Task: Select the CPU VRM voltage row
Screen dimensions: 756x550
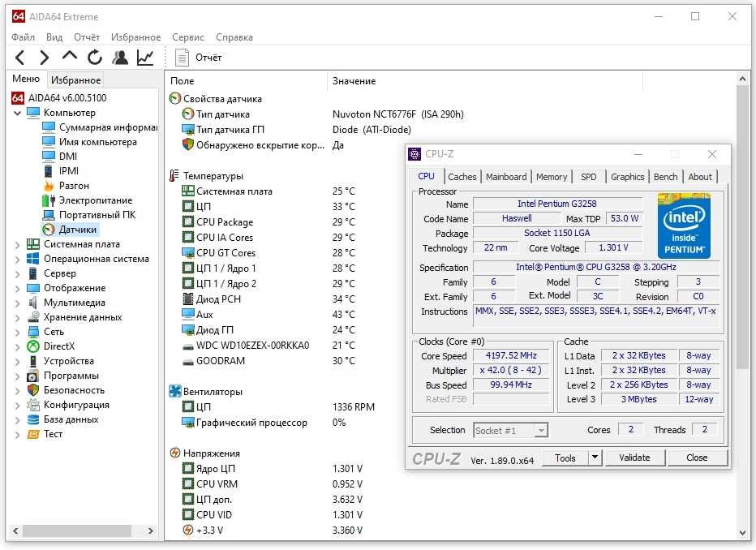Action: [273, 484]
